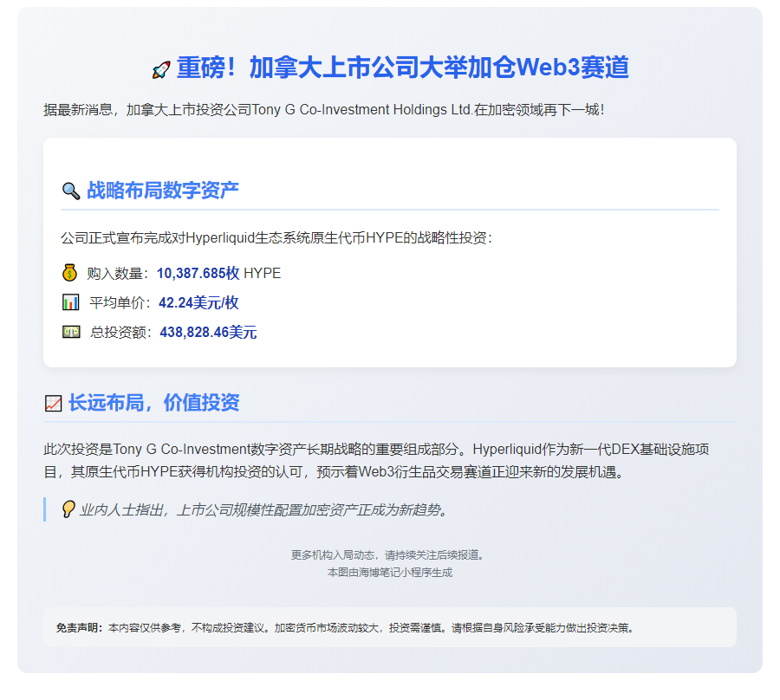
Task: Click the money bag icon next to 购入数量
Action: click(69, 272)
